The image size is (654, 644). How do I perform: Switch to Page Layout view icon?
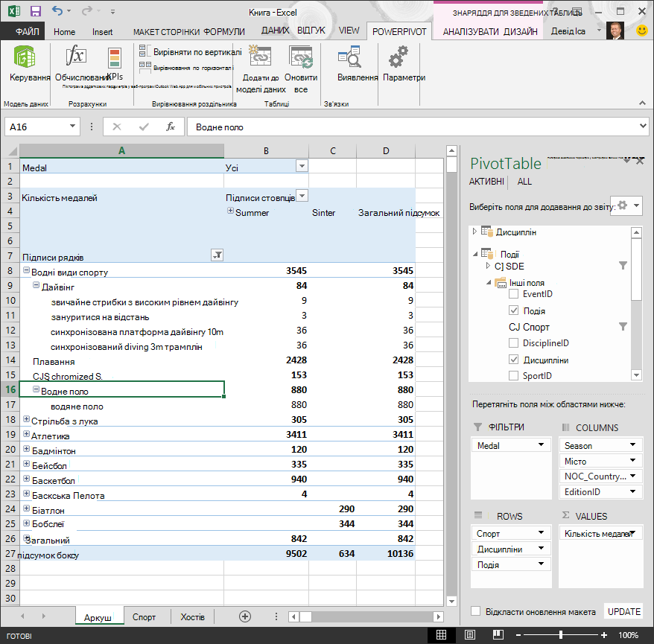coord(470,635)
